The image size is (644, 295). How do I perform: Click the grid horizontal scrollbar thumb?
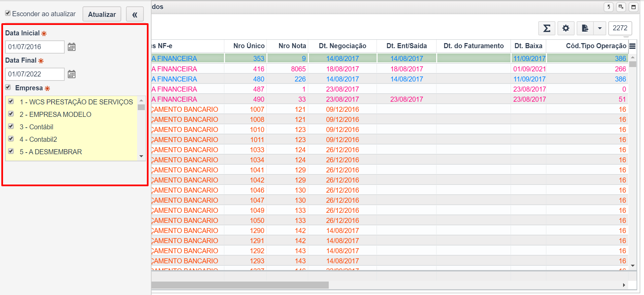[240, 285]
